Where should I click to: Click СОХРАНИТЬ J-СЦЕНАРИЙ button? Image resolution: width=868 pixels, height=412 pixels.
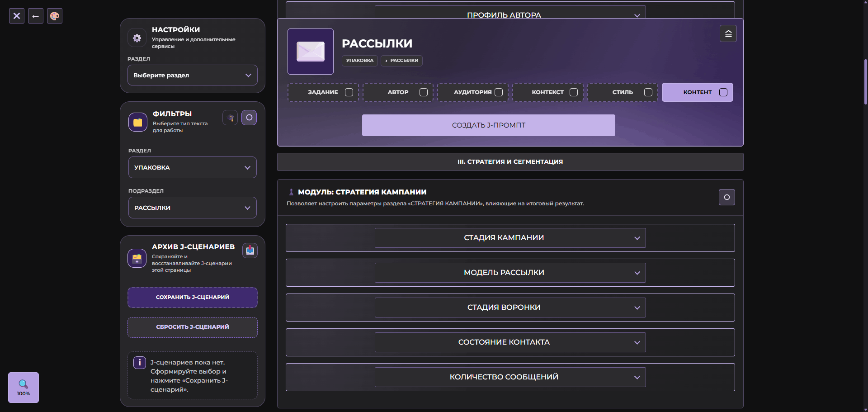193,297
